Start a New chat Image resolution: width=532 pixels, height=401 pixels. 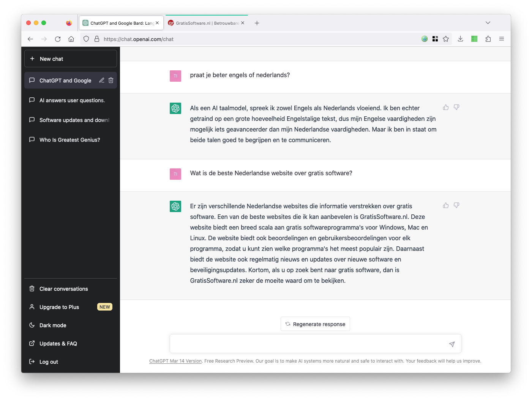[71, 59]
